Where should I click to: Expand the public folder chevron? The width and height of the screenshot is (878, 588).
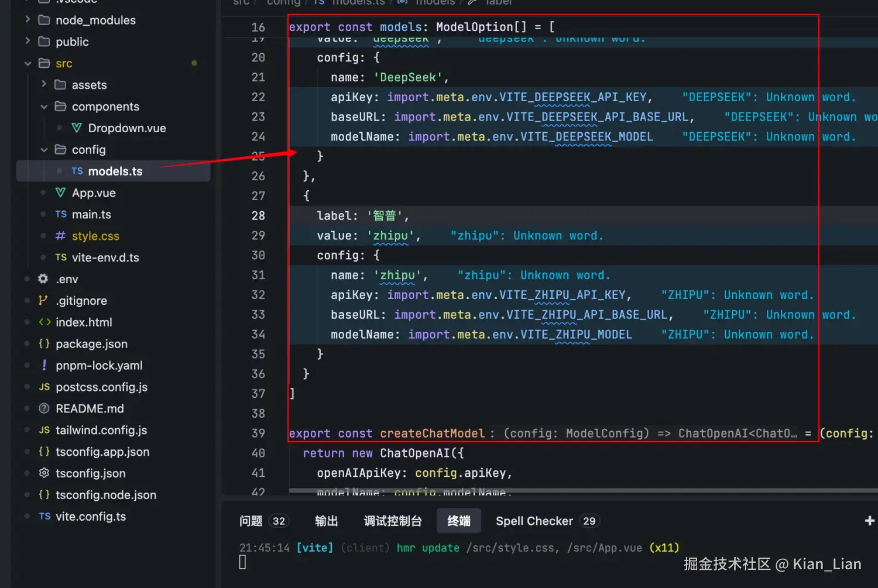(28, 42)
